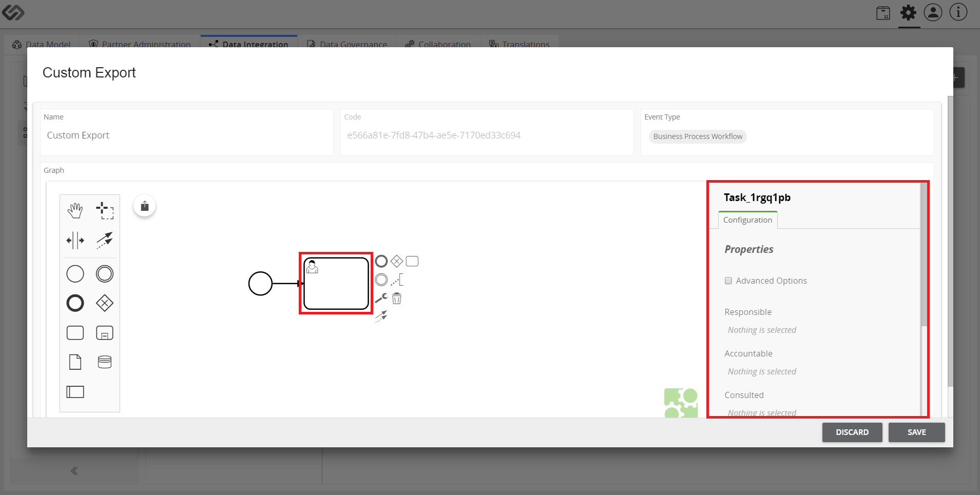The height and width of the screenshot is (495, 980).
Task: Click the DISCARD button
Action: coord(852,432)
